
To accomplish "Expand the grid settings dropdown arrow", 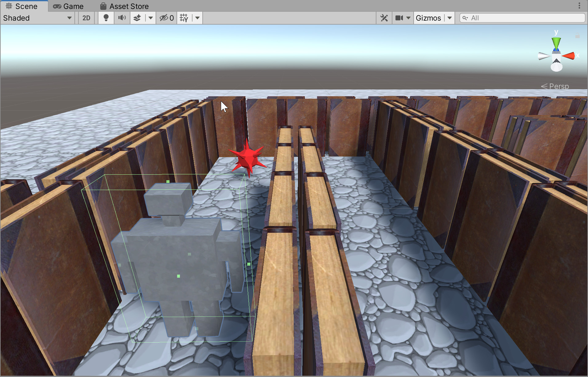I will click(x=197, y=18).
